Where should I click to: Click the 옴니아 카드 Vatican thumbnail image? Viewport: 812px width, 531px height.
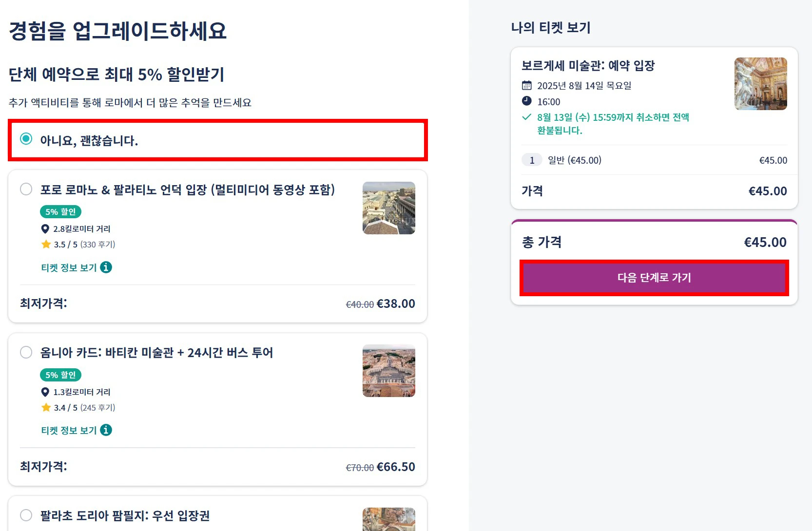pyautogui.click(x=388, y=371)
